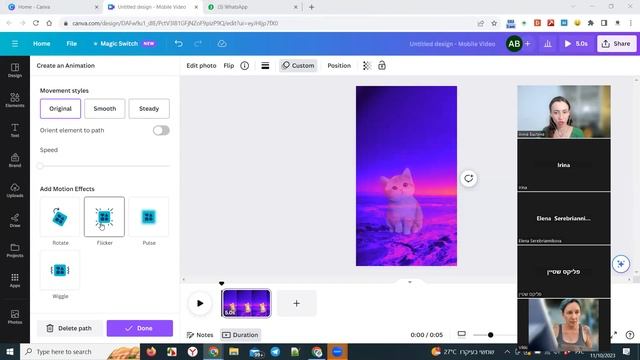Toggle the lock element icon
The height and width of the screenshot is (360, 640).
pyautogui.click(x=382, y=66)
